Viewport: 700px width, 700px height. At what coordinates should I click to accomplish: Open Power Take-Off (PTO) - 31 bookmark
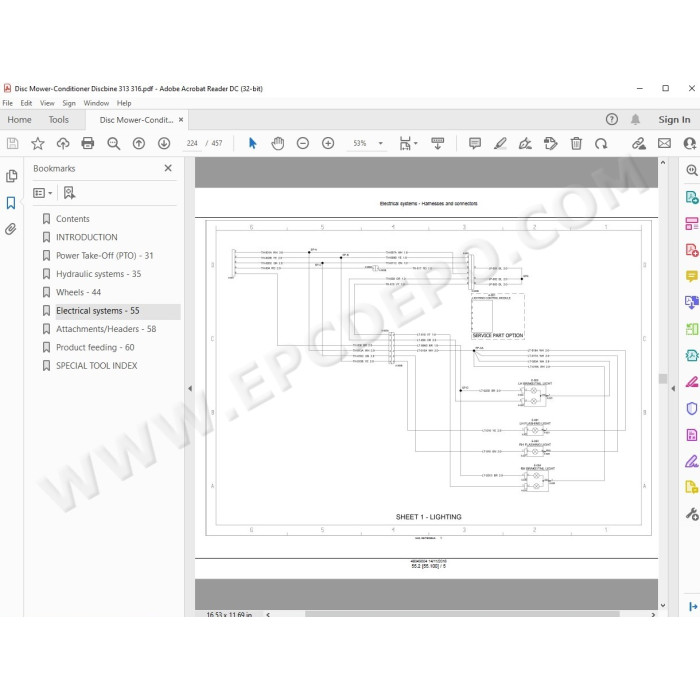104,255
